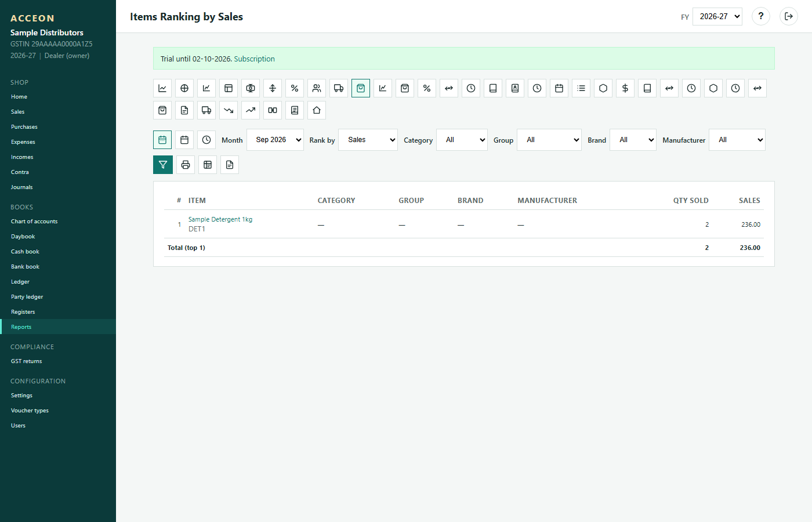Open the FY 2026-27 year selector
Viewport: 812px width, 522px height.
(x=717, y=16)
